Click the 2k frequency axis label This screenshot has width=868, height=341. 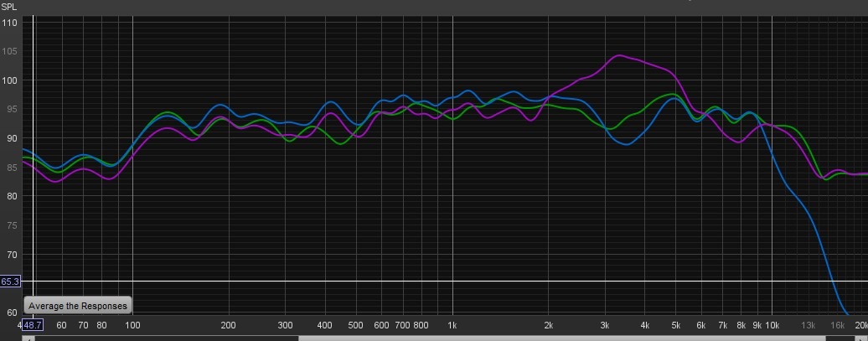click(549, 325)
